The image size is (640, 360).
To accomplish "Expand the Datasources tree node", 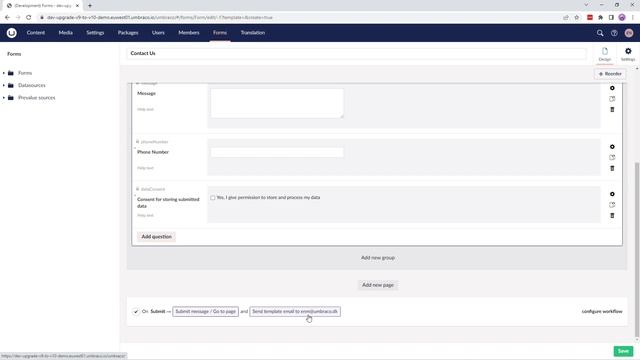I will [x=4, y=85].
